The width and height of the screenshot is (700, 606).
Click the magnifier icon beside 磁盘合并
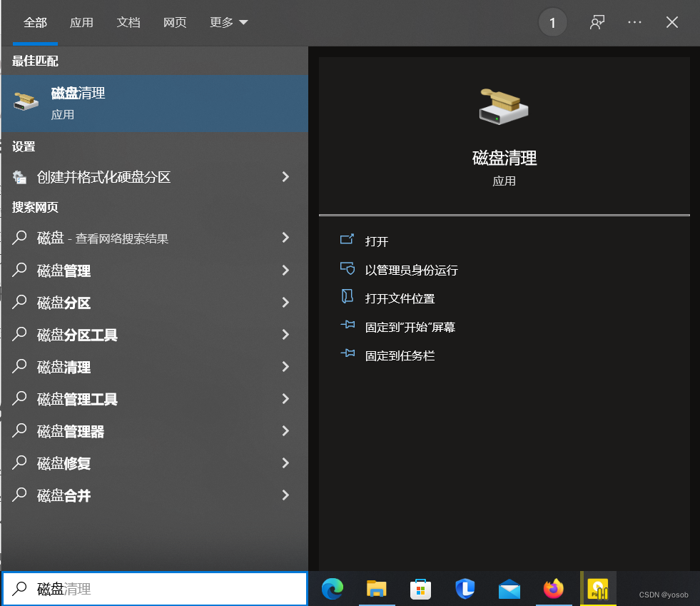20,495
